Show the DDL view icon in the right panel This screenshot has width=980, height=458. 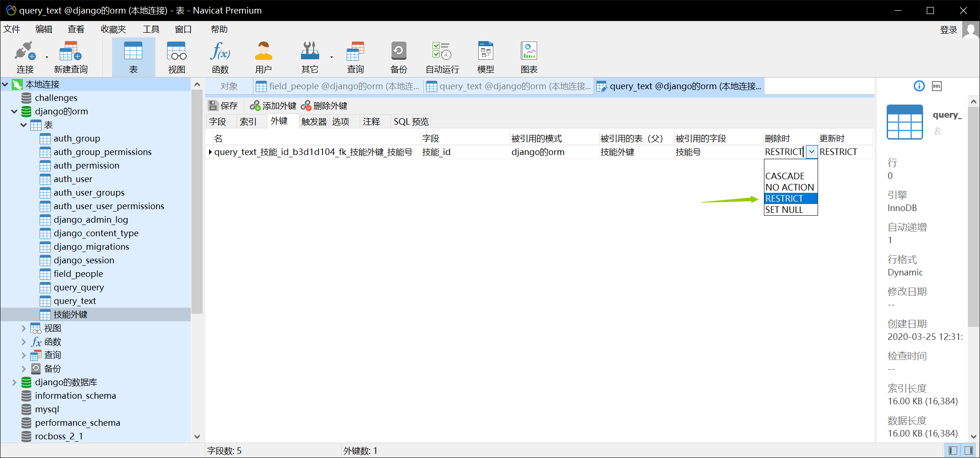coord(937,86)
